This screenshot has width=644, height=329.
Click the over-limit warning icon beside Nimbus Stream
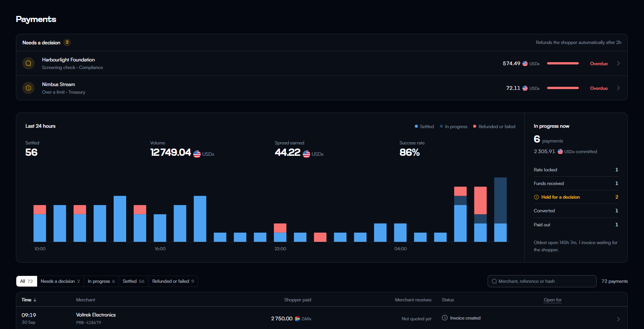click(28, 88)
